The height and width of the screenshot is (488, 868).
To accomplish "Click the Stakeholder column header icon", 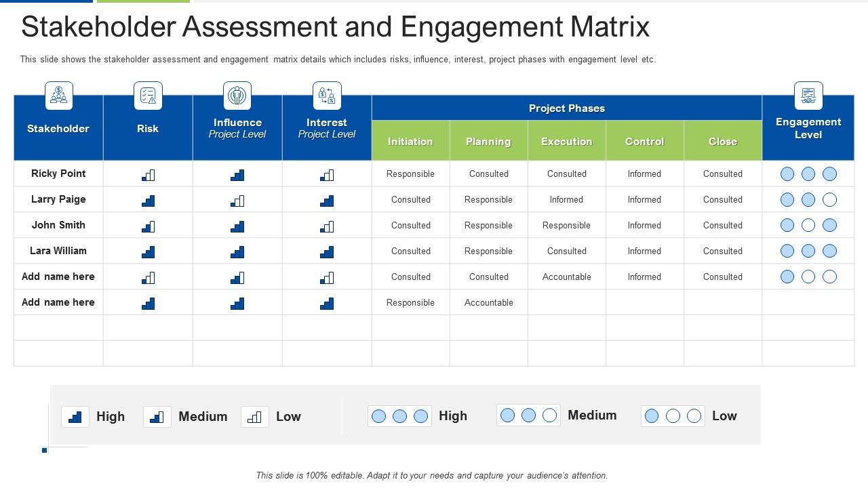I will (x=59, y=96).
